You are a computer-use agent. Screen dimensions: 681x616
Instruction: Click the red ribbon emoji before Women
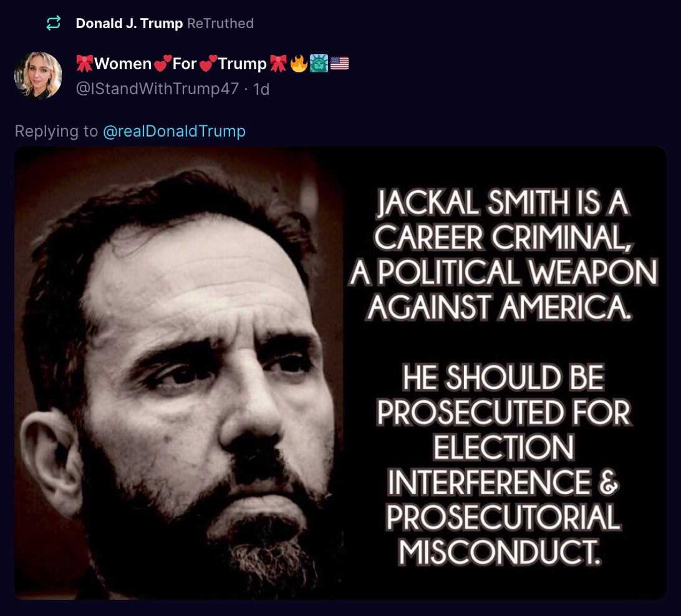point(85,64)
